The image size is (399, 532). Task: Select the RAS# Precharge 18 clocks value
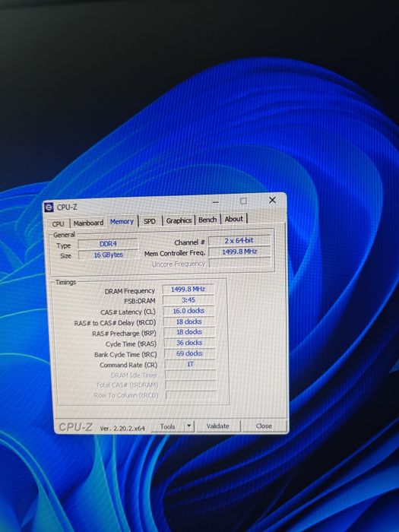point(189,332)
